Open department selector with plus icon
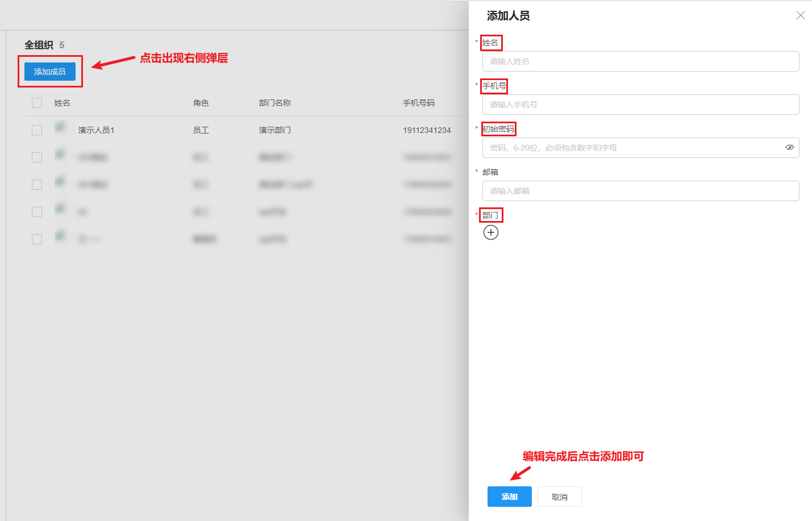The image size is (812, 521). (x=491, y=232)
